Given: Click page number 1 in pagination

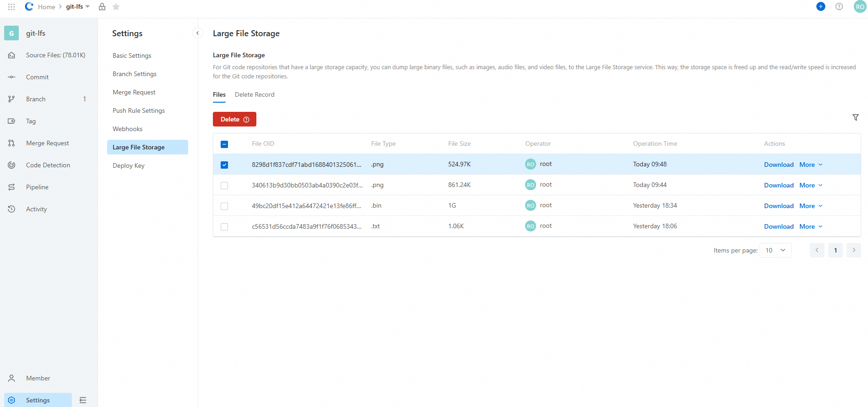Looking at the screenshot, I should point(835,250).
